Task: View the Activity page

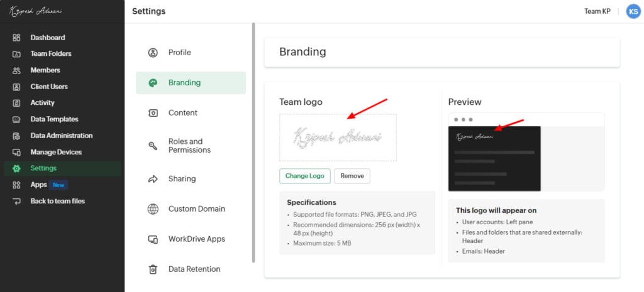Action: click(42, 103)
